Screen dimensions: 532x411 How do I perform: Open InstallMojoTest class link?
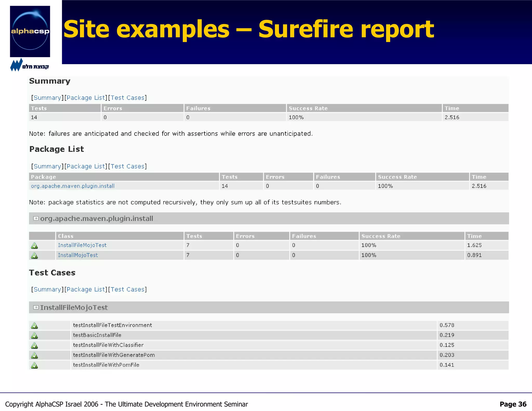(78, 255)
